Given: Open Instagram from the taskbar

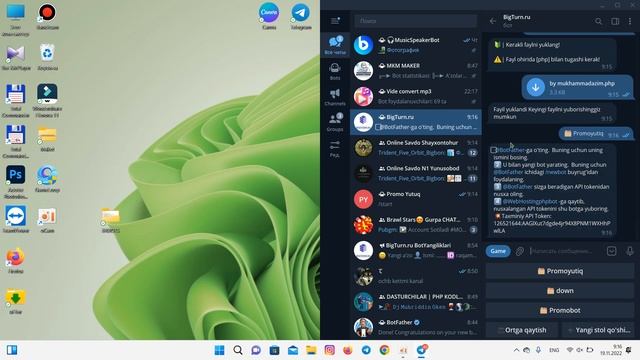Looking at the screenshot, I should 330,350.
